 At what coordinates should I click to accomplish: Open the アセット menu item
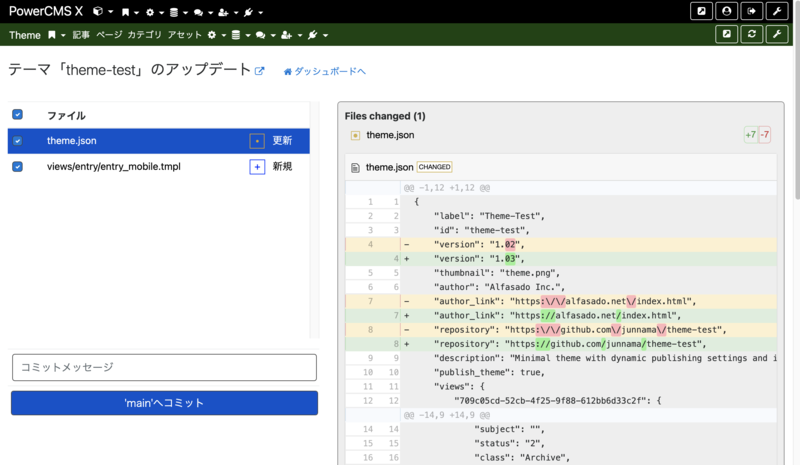[x=185, y=35]
